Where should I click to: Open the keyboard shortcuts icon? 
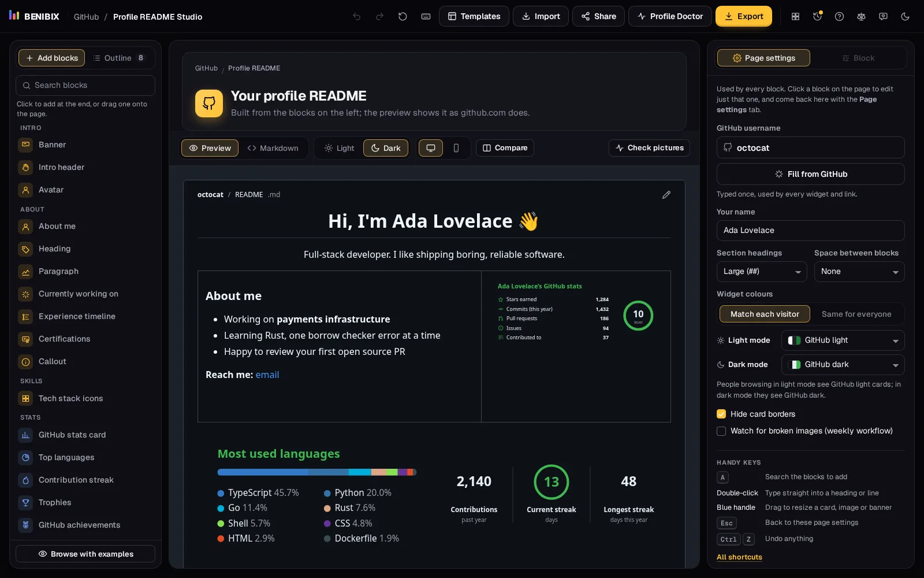click(426, 17)
